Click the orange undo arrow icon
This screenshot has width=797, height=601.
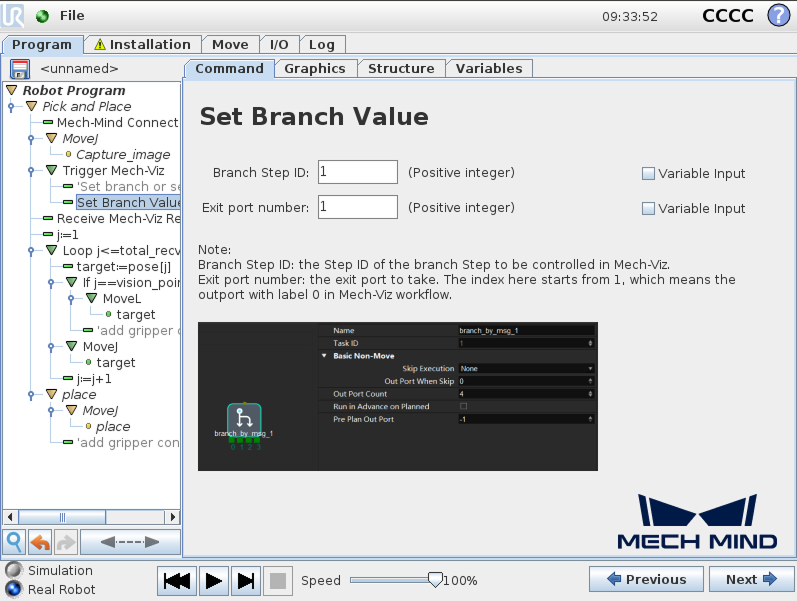point(40,542)
